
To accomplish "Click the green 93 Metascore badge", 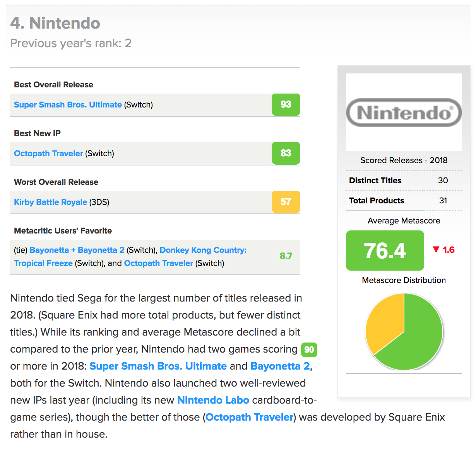I will click(x=286, y=104).
